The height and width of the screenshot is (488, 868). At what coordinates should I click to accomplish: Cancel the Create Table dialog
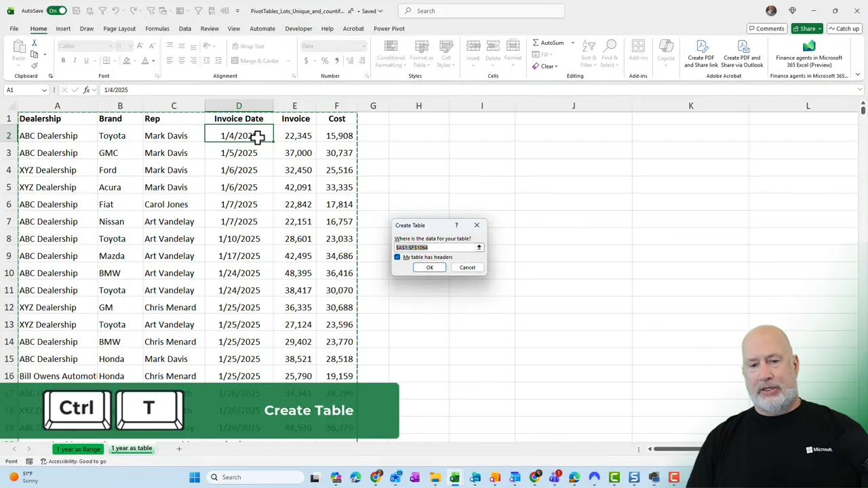tap(467, 267)
